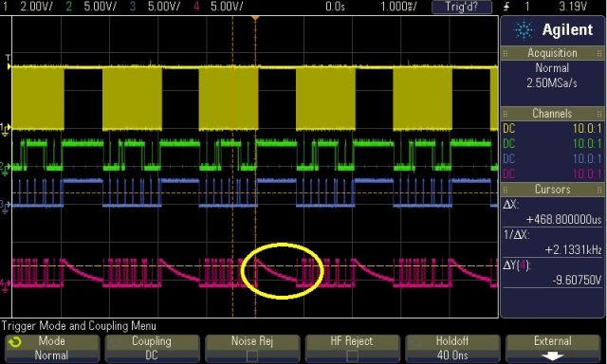Toggle the HF Reject checkbox

pos(352,355)
